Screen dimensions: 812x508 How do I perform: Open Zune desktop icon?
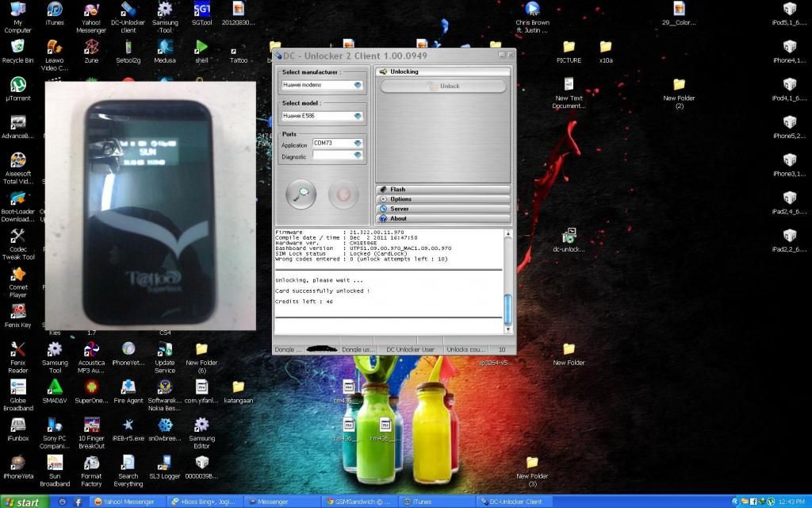[91, 52]
